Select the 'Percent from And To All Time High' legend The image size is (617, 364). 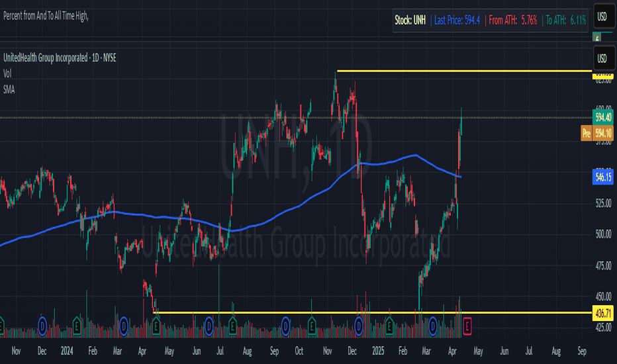point(46,16)
